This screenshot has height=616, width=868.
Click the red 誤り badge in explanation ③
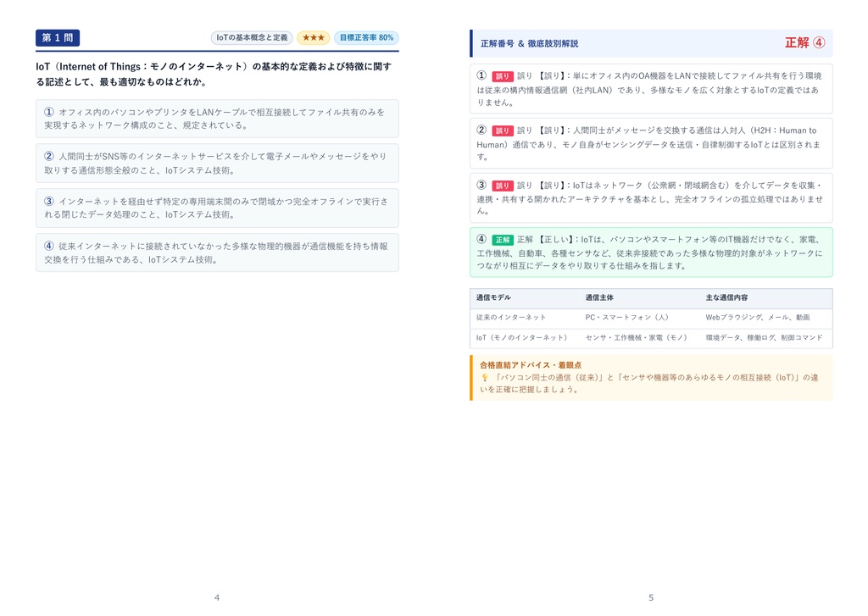[x=502, y=186]
